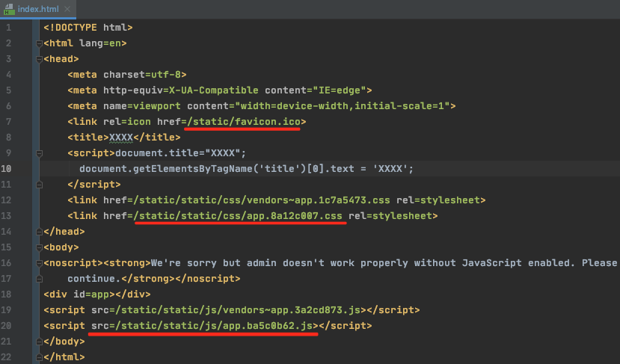Click the app.8a12c007.css stylesheet path
Viewport: 620px width, 364px height.
click(238, 216)
